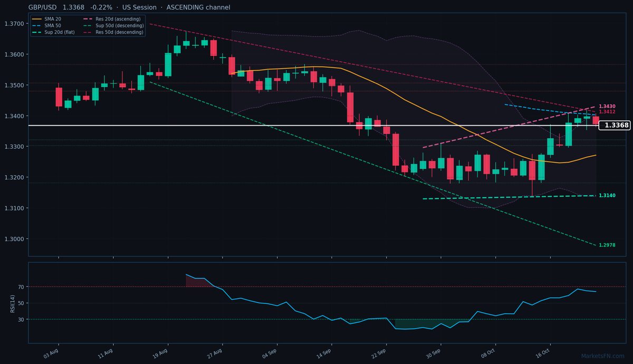Select the Sup 50d (descending) legend entry
The width and height of the screenshot is (633, 364).
click(x=113, y=25)
